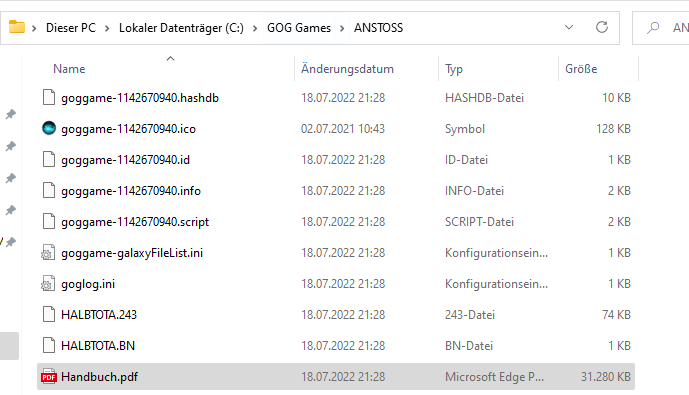Sort files by Name column
This screenshot has width=689, height=395.
pyautogui.click(x=69, y=69)
